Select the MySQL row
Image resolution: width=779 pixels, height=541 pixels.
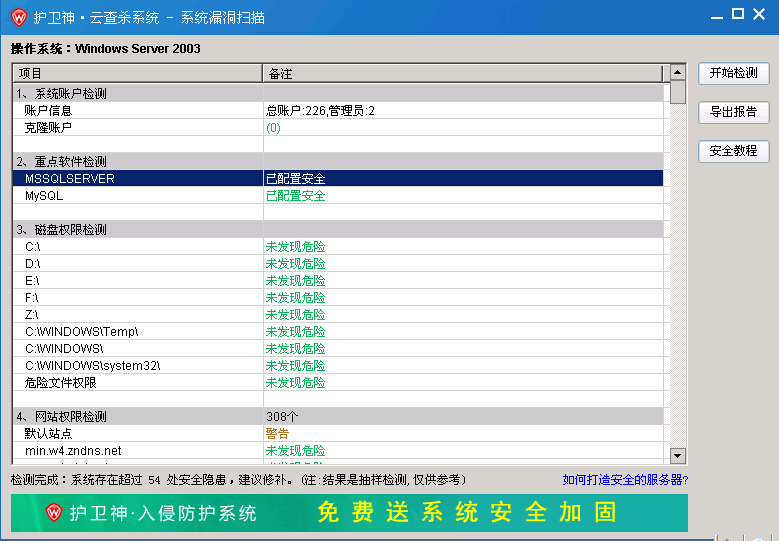click(x=338, y=196)
